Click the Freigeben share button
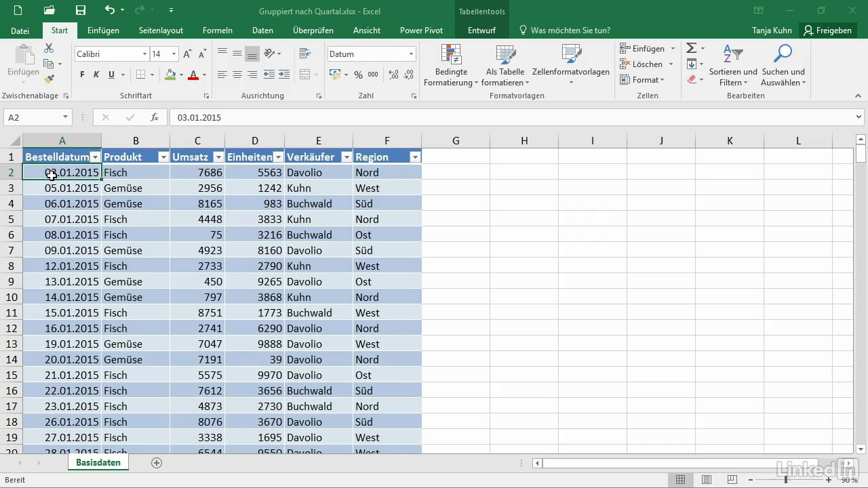This screenshot has height=488, width=868. point(827,30)
